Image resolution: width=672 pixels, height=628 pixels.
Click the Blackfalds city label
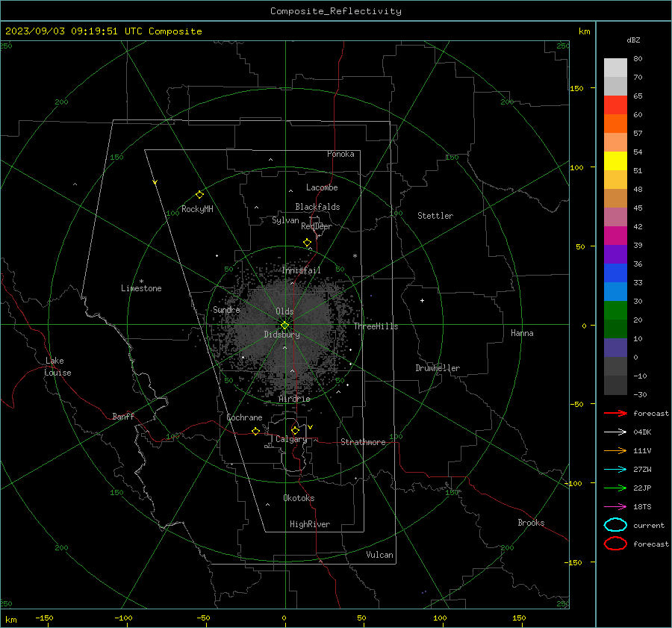pyautogui.click(x=317, y=207)
